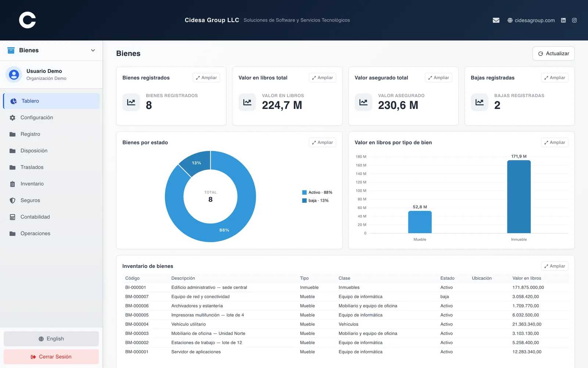Open the Usuario Demo profile name

tap(44, 71)
